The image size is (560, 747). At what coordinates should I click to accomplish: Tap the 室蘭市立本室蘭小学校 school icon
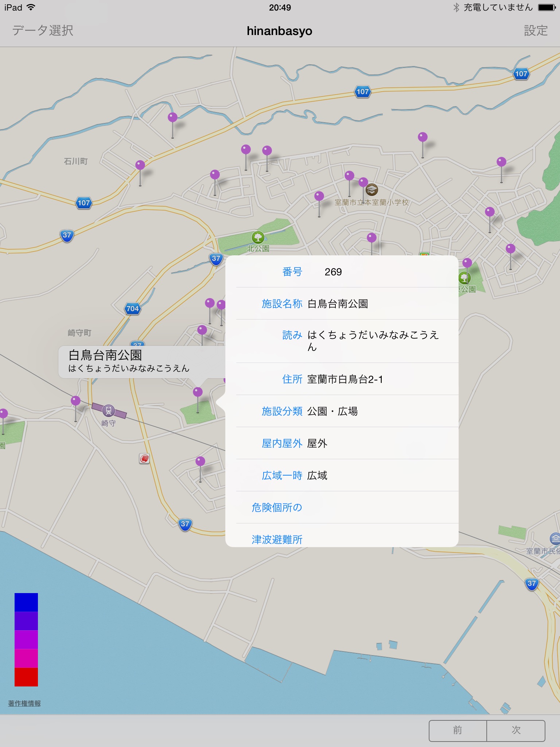pos(372,190)
